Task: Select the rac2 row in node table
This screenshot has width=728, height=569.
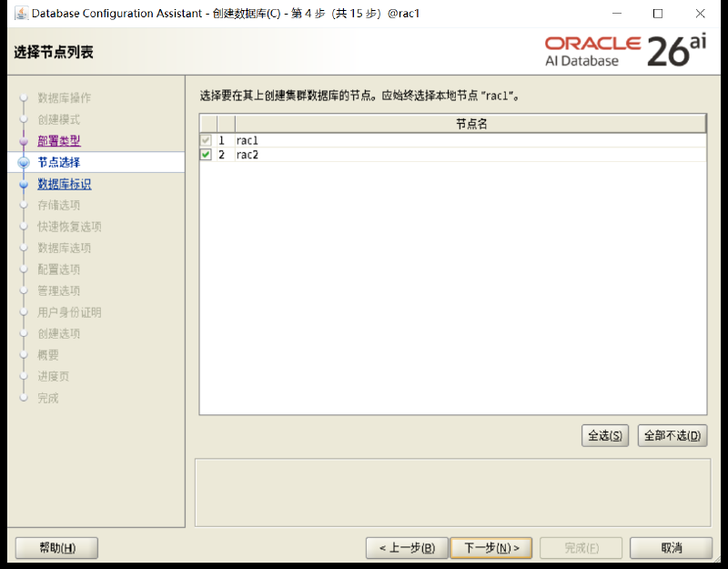Action: coord(452,155)
